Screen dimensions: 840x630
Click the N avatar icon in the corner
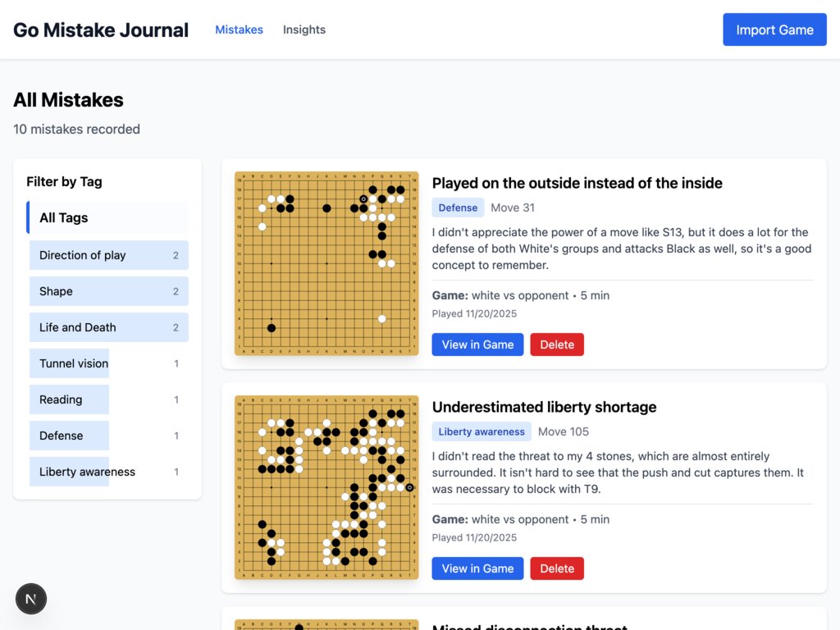click(31, 599)
